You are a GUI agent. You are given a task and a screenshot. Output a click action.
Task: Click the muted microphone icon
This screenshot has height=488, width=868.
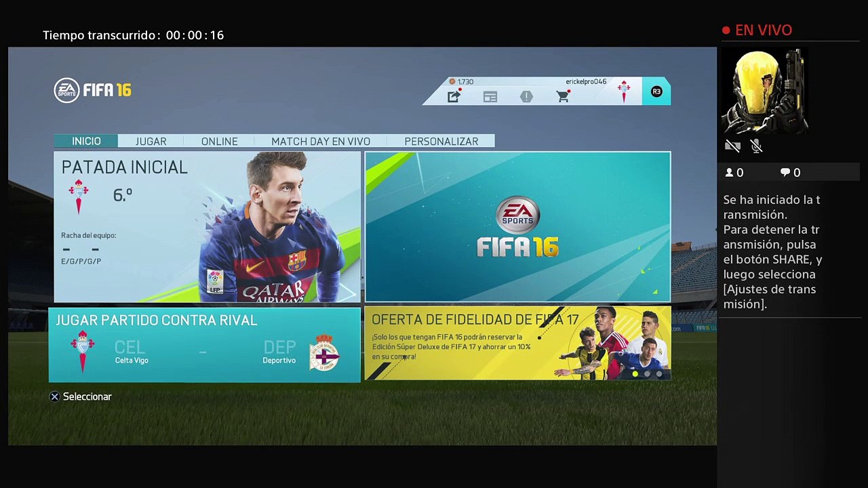click(757, 146)
